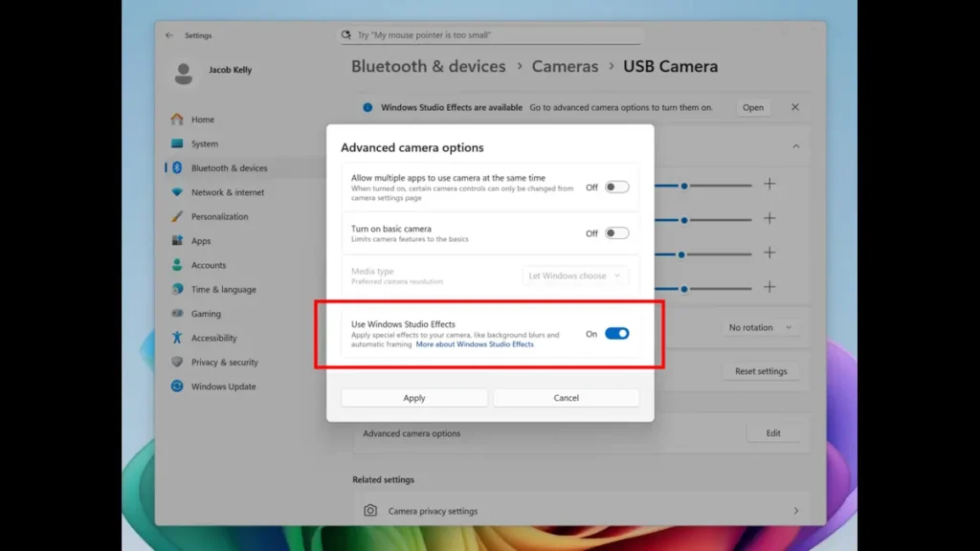Click the Gaming controller icon
Viewport: 980px width, 551px height.
click(x=177, y=313)
